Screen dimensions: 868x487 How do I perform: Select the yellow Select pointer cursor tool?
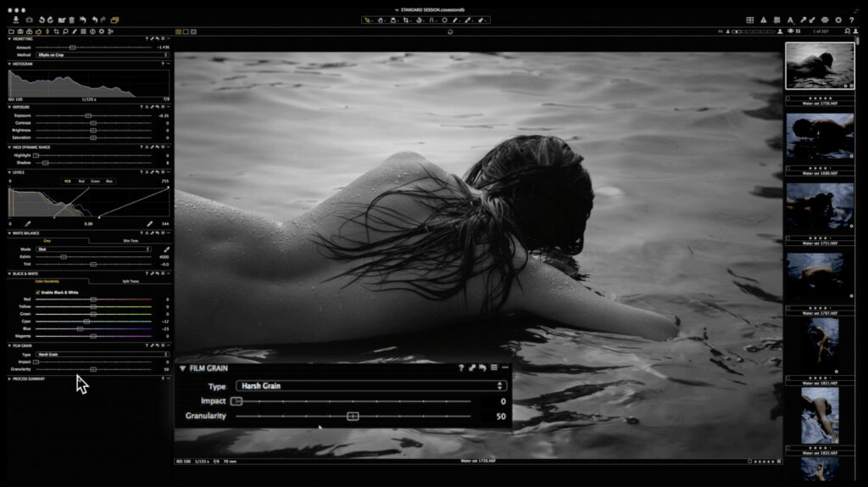point(367,20)
